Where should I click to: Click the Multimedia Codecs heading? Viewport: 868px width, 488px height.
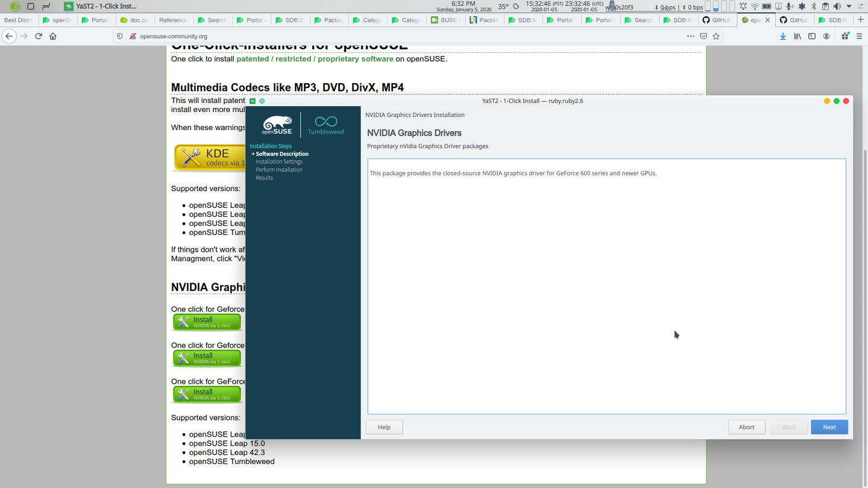coord(288,87)
